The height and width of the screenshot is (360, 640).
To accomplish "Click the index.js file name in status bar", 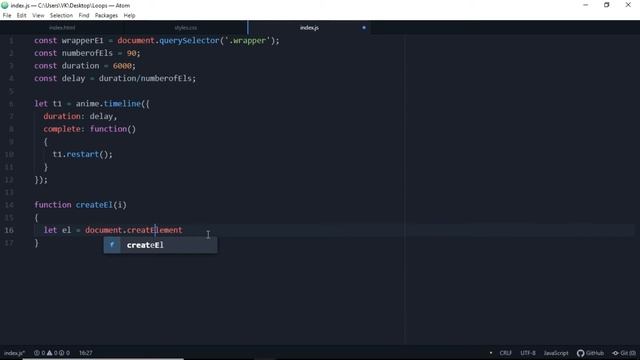I will tap(14, 353).
